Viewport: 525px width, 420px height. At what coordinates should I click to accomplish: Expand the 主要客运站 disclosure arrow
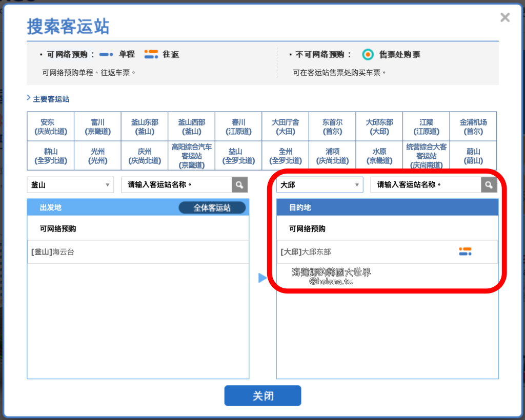(x=29, y=98)
